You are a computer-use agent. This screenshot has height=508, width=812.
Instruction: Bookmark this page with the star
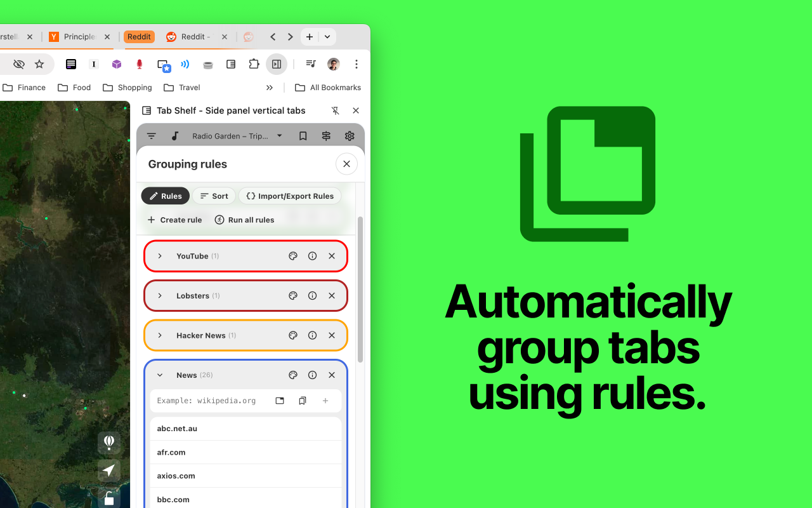coord(39,64)
